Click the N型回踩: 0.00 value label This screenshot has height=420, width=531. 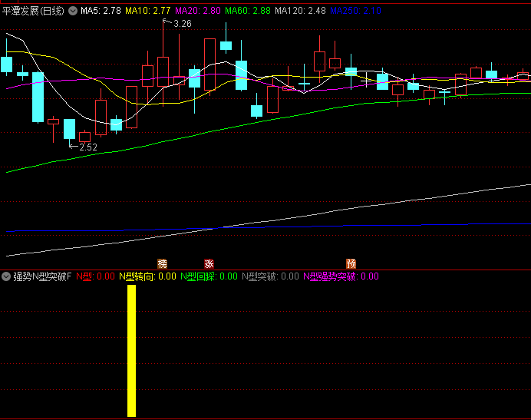(x=209, y=276)
